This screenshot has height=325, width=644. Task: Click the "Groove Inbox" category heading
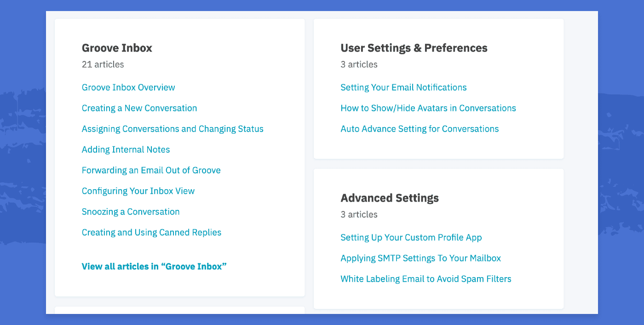(116, 47)
